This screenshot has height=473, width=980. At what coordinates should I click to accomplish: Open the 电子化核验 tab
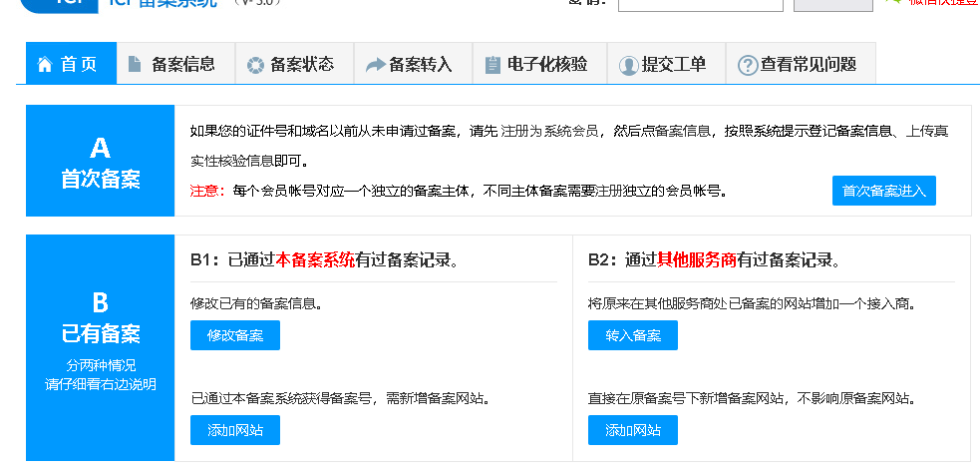pyautogui.click(x=546, y=65)
